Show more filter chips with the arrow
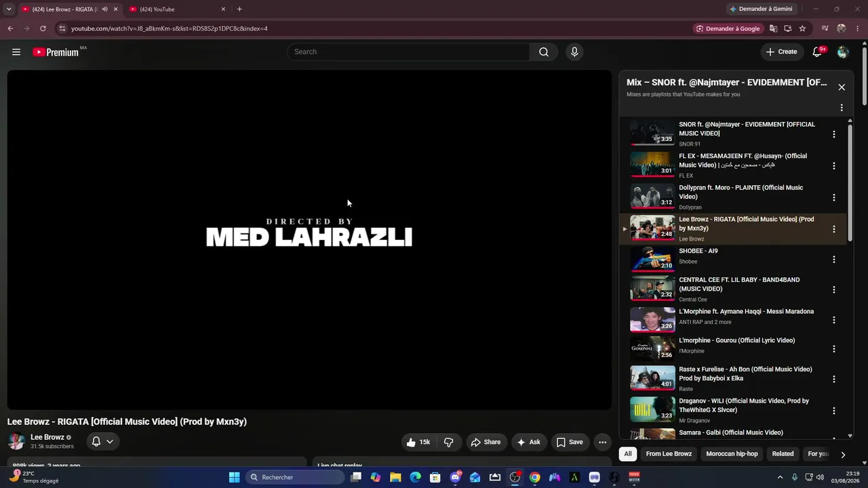 (843, 454)
